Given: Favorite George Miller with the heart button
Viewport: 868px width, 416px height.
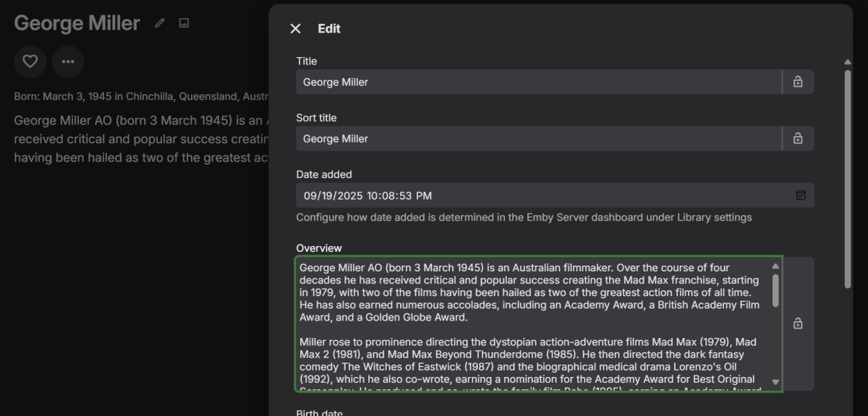Looking at the screenshot, I should [x=30, y=61].
